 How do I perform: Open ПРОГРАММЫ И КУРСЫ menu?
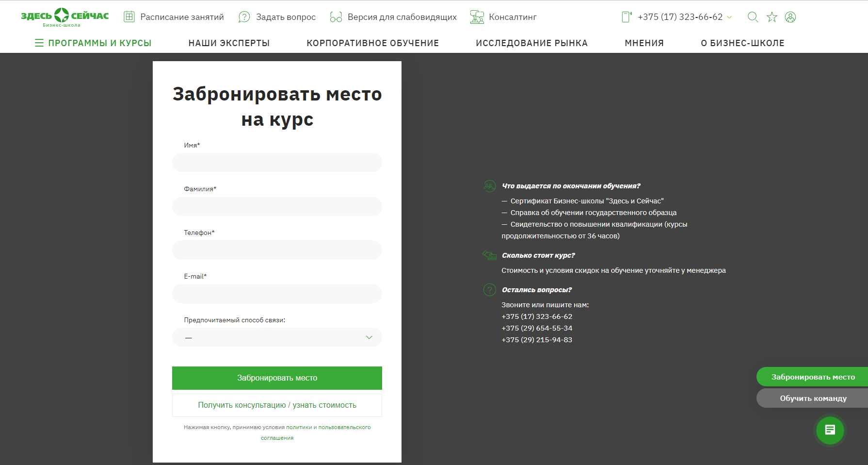point(100,43)
